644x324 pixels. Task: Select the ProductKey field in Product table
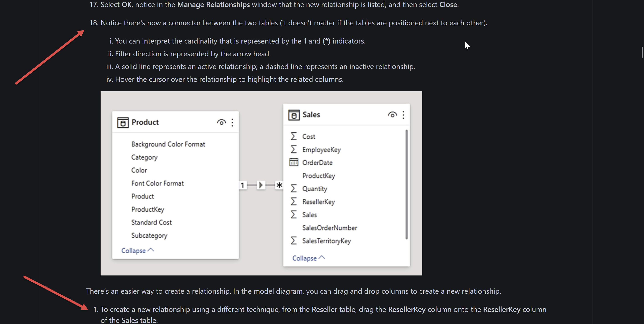(147, 209)
